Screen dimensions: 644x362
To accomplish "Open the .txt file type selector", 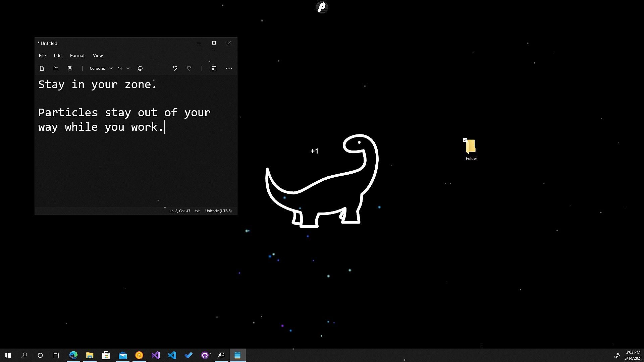I will (197, 211).
